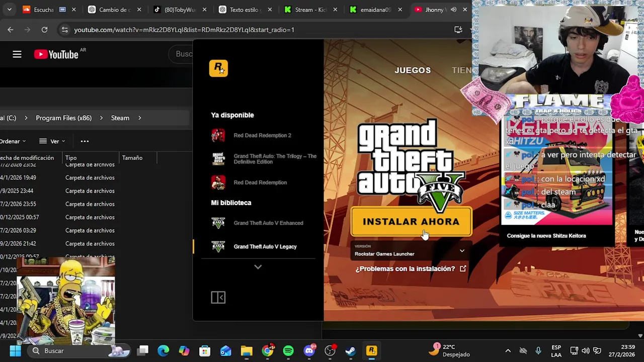The height and width of the screenshot is (362, 644).
Task: Open site information icon beside the URL
Action: pyautogui.click(x=64, y=30)
